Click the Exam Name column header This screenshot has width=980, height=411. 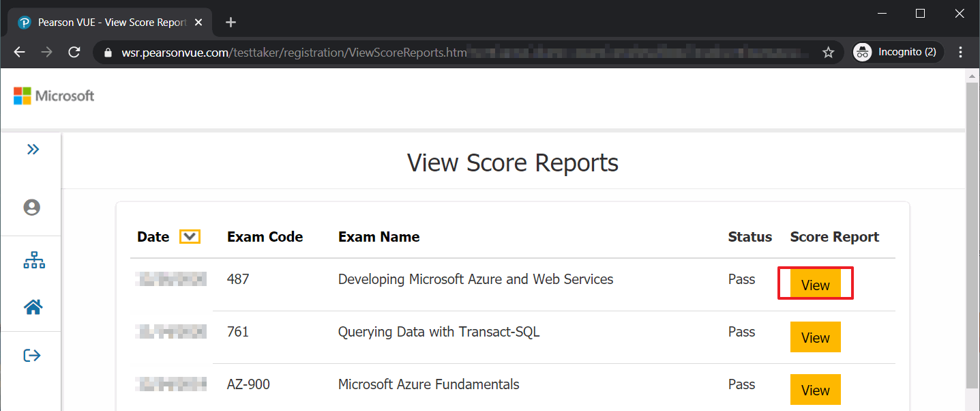379,237
